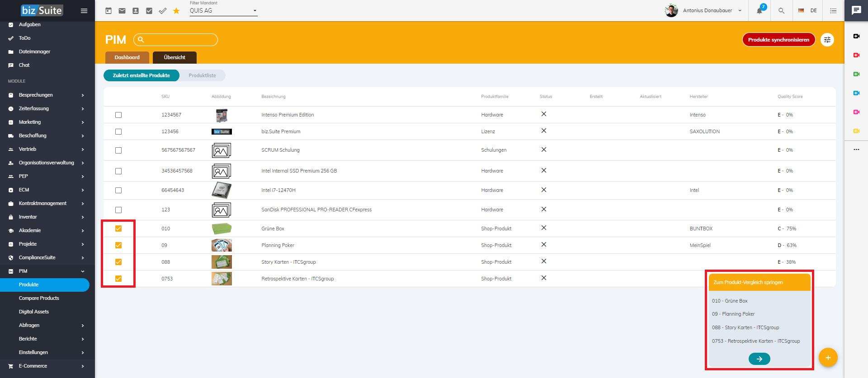
Task: Open the user avatar picture
Action: pos(671,11)
